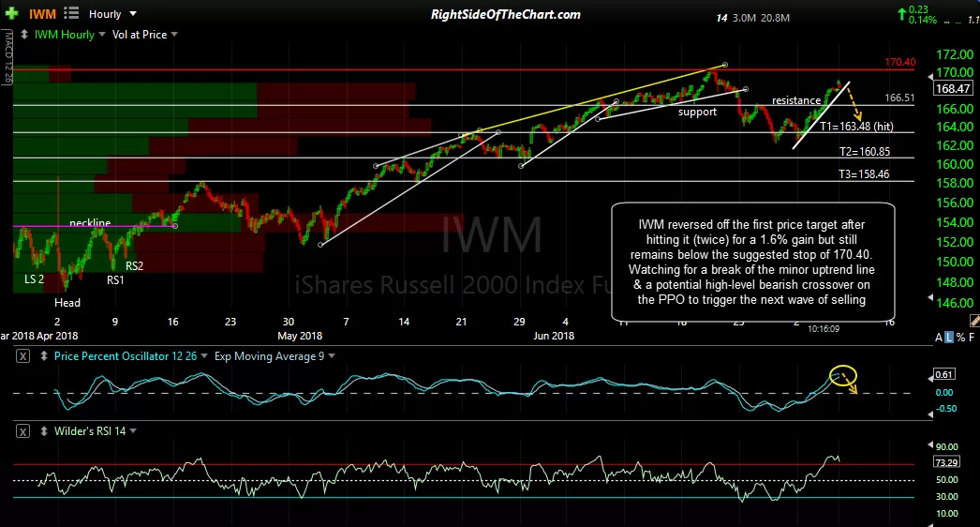Click the IWM ticker symbol
The width and height of the screenshot is (980, 527).
[42, 14]
